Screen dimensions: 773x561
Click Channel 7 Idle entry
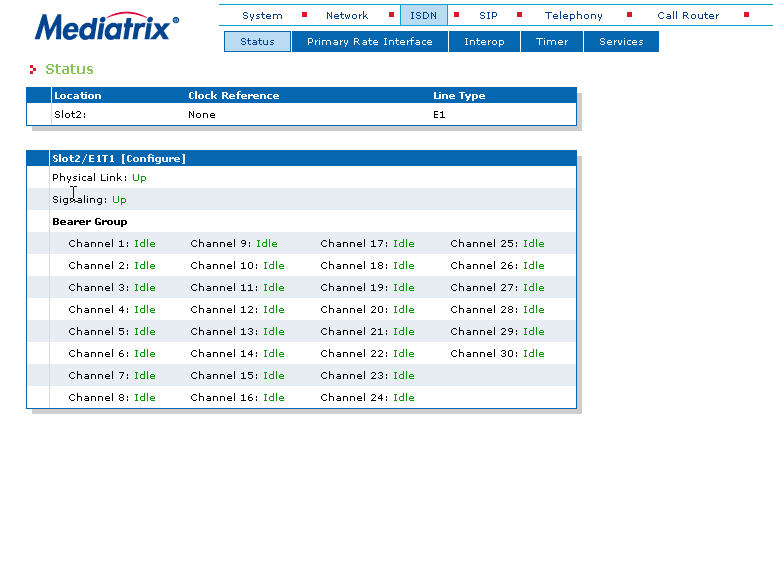pos(112,376)
